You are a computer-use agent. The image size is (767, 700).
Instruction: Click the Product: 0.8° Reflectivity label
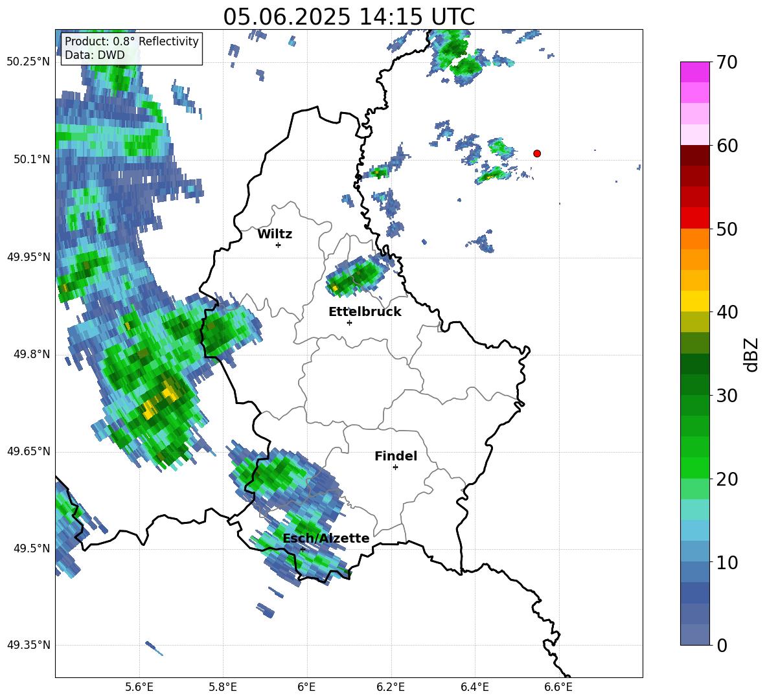point(132,41)
